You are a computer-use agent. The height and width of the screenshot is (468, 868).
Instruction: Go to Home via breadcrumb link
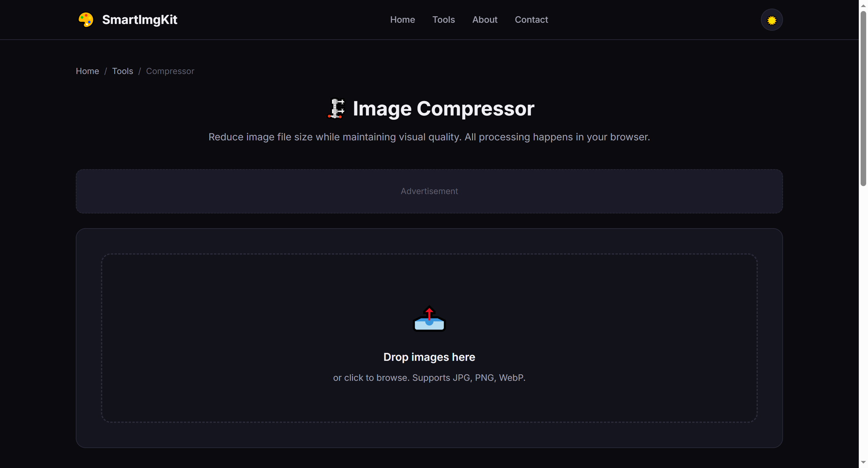[x=87, y=71]
